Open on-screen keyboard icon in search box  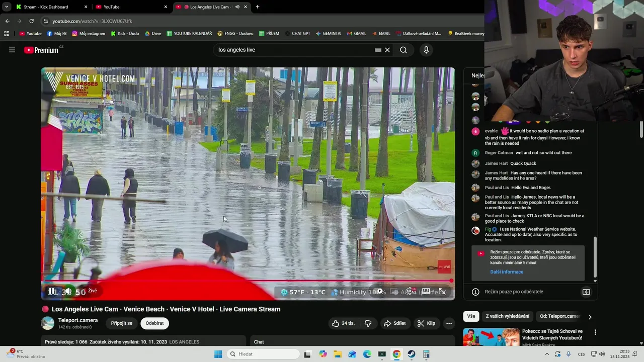378,50
